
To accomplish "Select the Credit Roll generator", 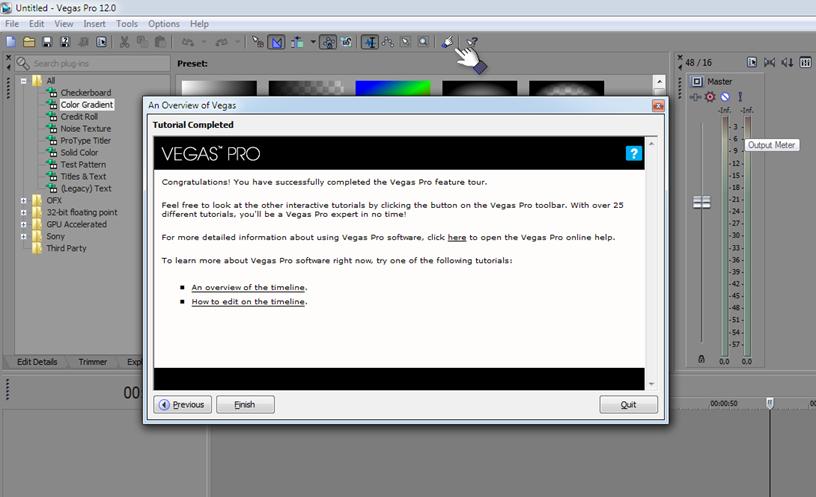I will 79,117.
